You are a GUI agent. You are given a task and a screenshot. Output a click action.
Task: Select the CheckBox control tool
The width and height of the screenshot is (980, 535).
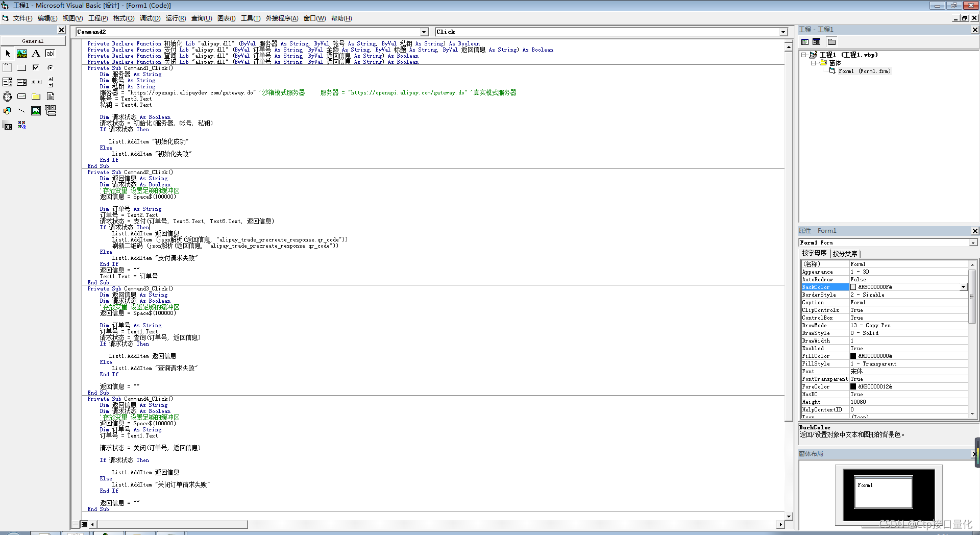(x=36, y=68)
